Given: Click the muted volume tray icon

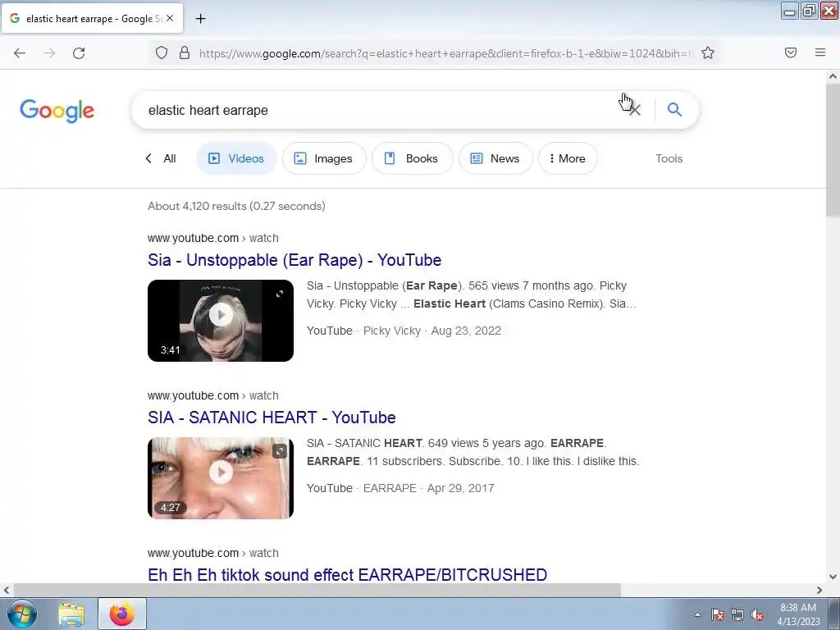Looking at the screenshot, I should (x=757, y=614).
